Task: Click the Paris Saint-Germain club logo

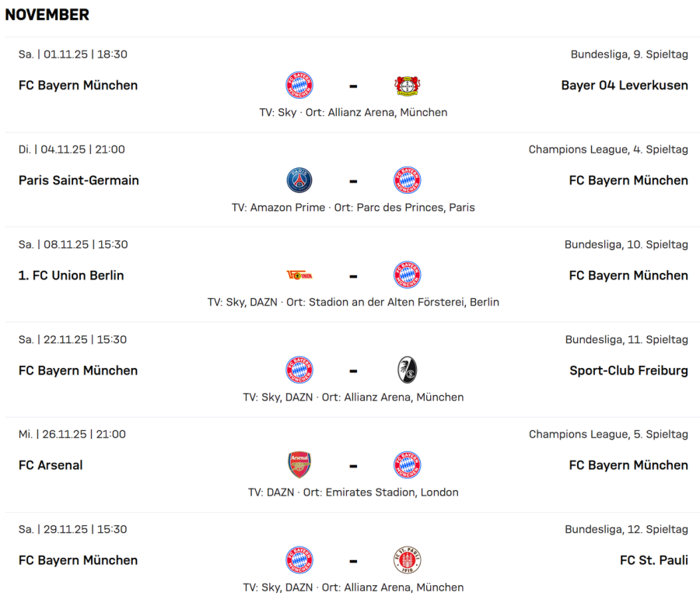Action: tap(299, 181)
